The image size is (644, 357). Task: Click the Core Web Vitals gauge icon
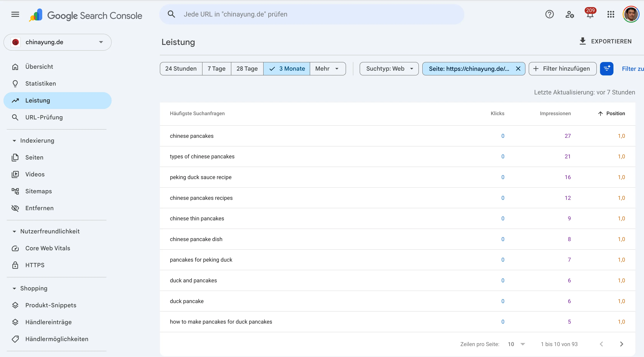pyautogui.click(x=15, y=248)
